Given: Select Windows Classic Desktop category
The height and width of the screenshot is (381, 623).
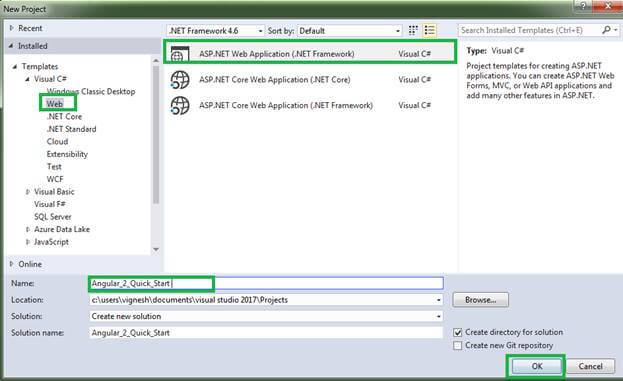Looking at the screenshot, I should pos(91,91).
